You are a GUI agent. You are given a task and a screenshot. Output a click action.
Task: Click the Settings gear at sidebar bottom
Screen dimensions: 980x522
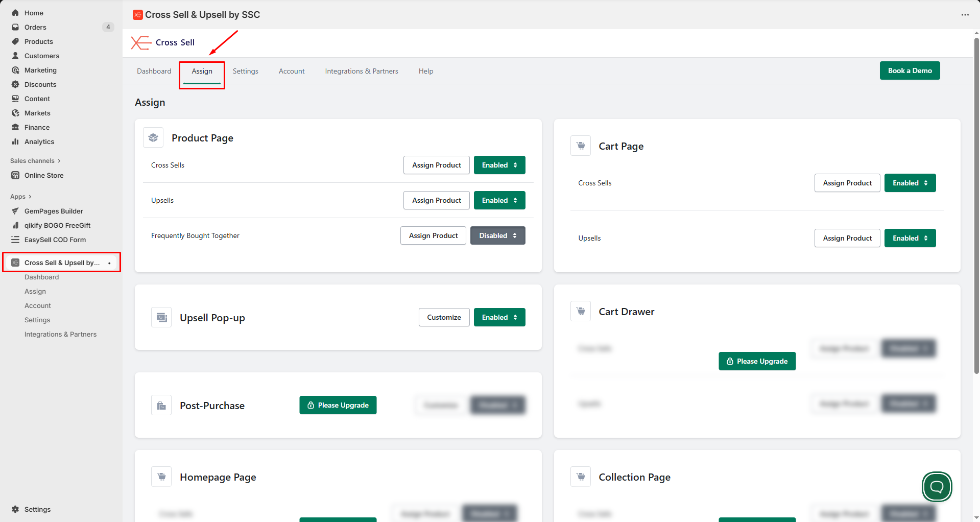pos(15,509)
